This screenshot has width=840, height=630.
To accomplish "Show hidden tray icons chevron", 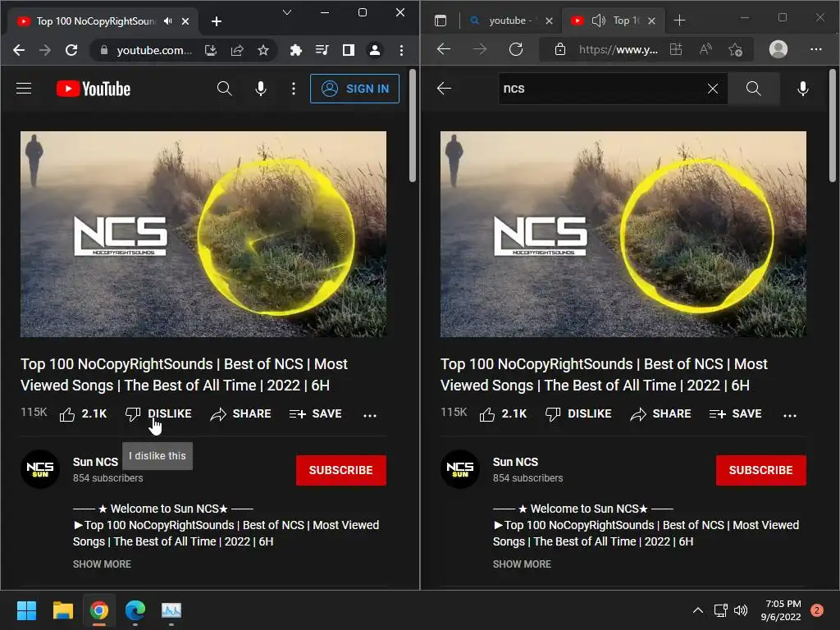I will (697, 610).
